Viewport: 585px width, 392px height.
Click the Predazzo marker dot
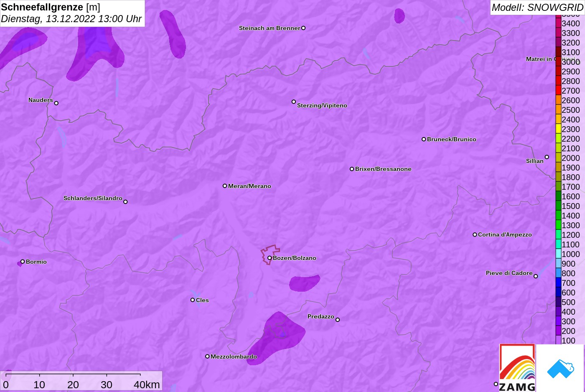[x=338, y=320]
